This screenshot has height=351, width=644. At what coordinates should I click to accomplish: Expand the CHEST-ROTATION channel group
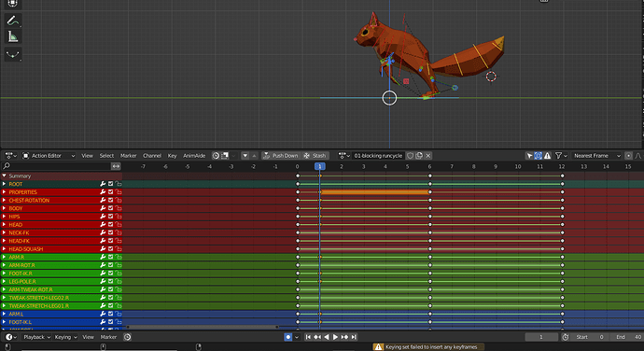coord(4,200)
